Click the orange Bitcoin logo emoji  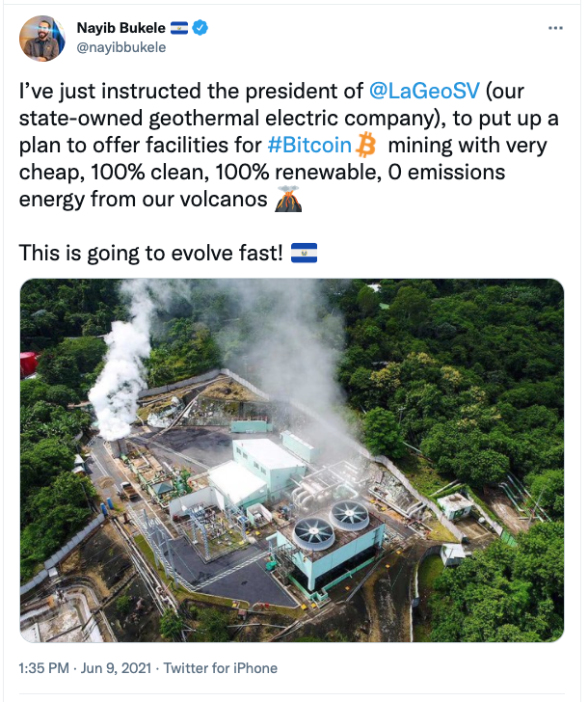click(x=365, y=147)
